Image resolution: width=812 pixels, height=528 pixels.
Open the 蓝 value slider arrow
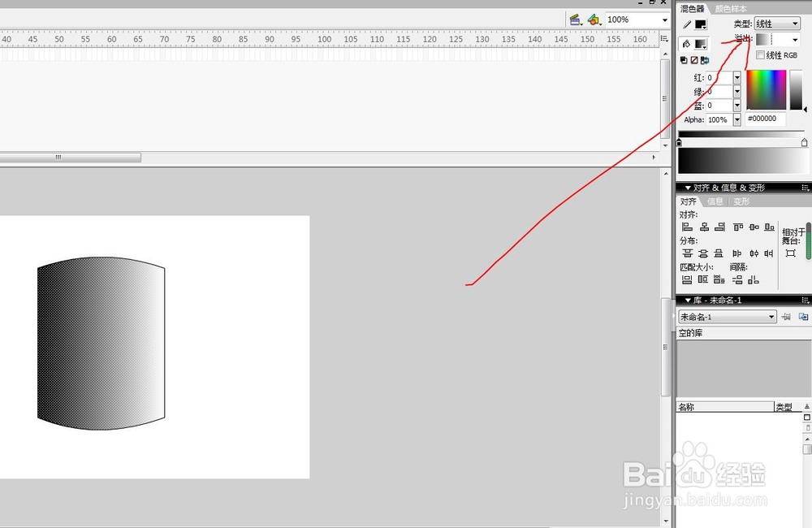click(x=737, y=105)
